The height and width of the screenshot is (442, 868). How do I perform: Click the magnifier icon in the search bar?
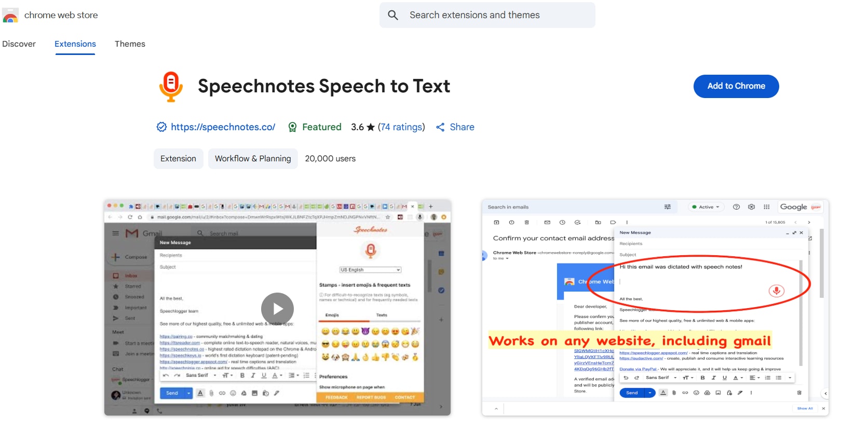[x=393, y=15]
